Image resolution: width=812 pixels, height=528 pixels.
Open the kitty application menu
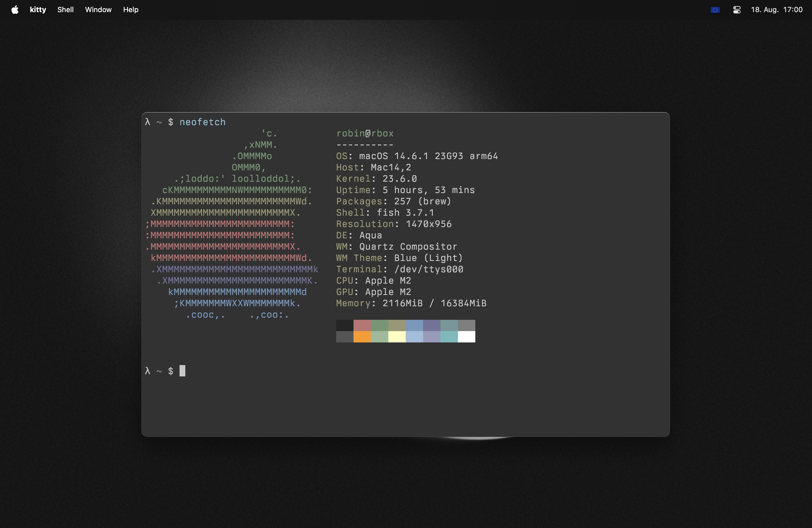tap(38, 10)
